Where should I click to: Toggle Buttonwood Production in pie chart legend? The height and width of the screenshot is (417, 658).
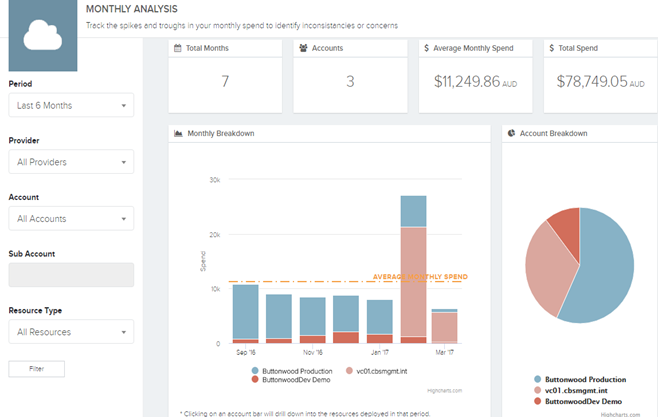coord(580,379)
